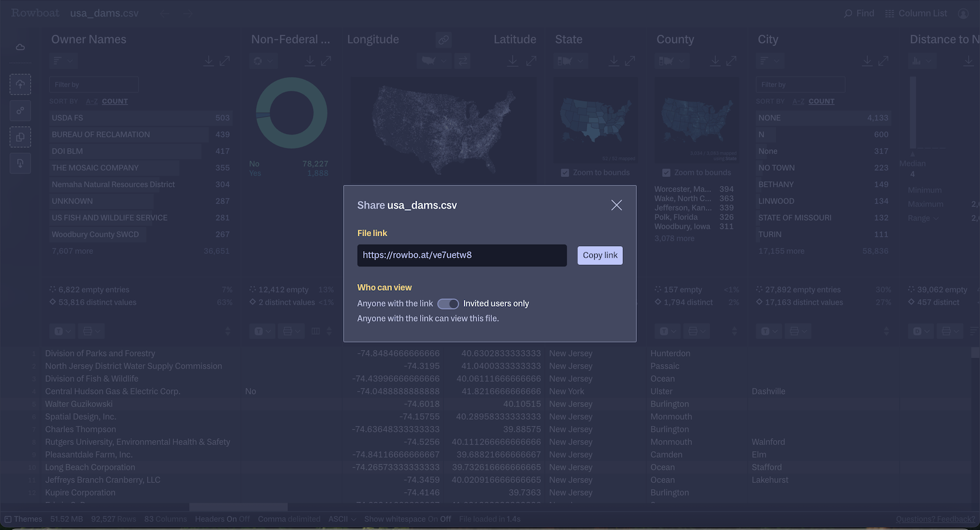
Task: Uncheck Zoom to bounds under County map
Action: (x=666, y=173)
